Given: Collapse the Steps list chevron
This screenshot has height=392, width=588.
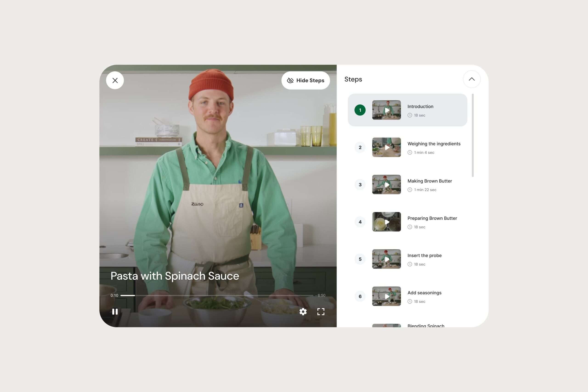Looking at the screenshot, I should click(472, 79).
